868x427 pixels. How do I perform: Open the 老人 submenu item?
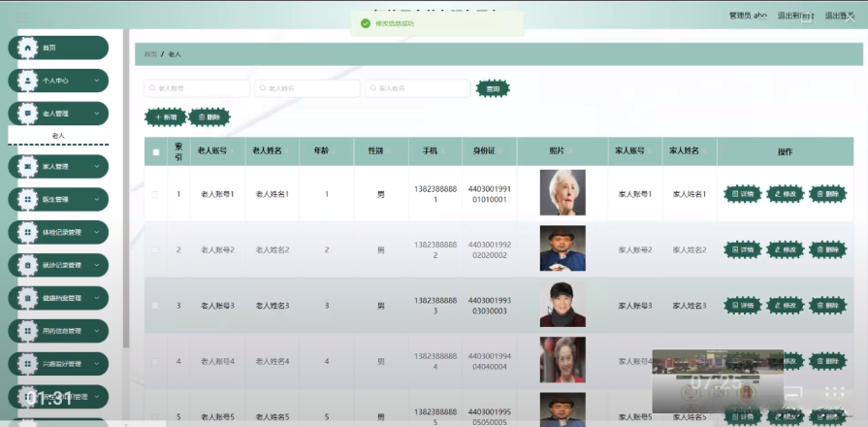(58, 135)
